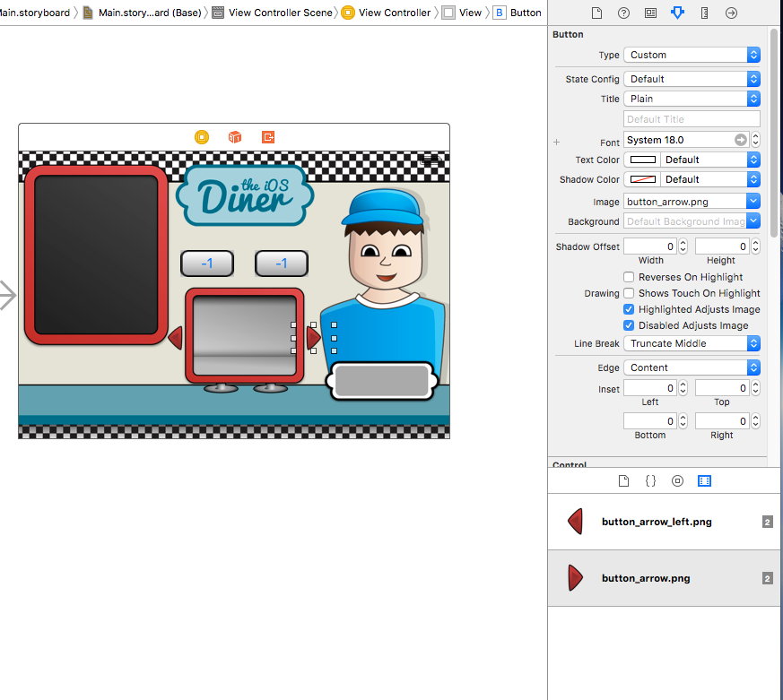Open the Edge dropdown showing Content
This screenshot has width=783, height=700.
692,367
